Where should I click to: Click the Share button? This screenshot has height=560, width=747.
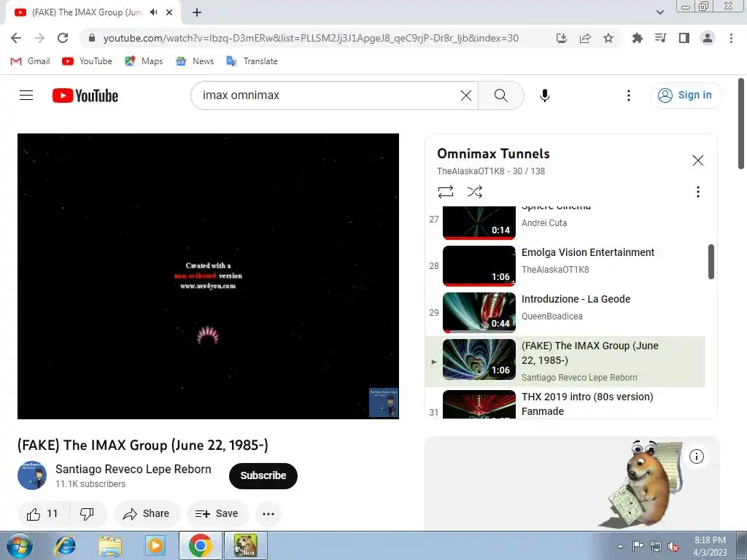(x=146, y=514)
